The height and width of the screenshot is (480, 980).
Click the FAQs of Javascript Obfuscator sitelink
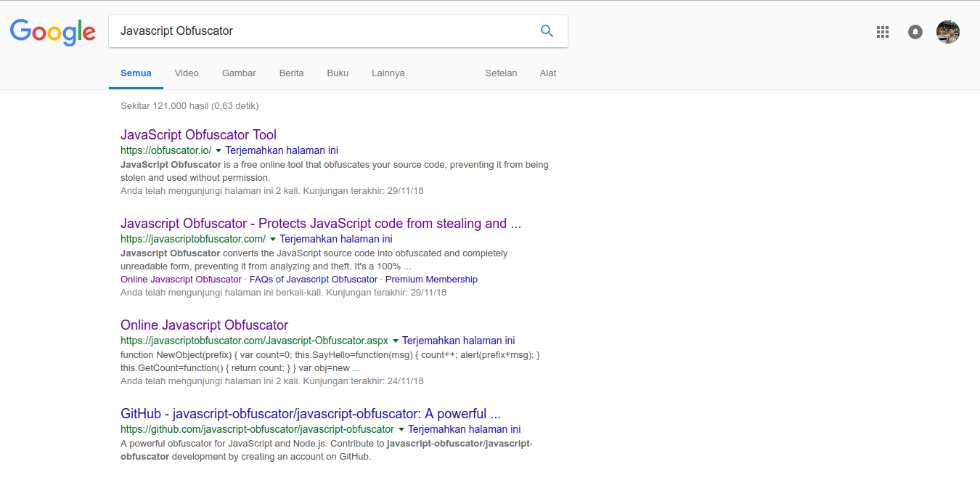click(314, 280)
